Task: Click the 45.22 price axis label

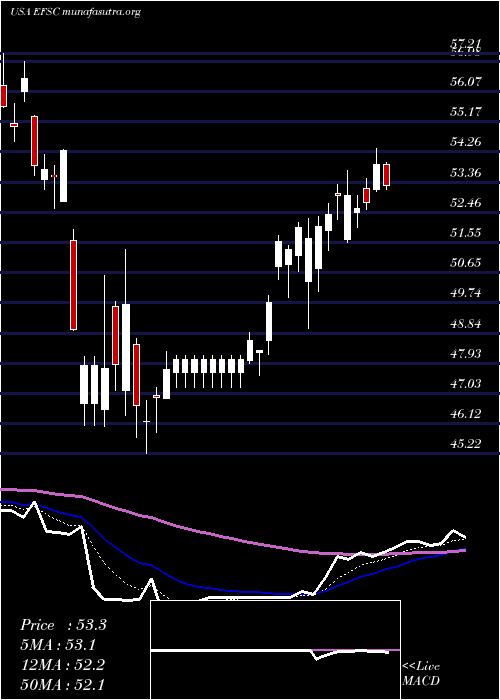Action: [x=466, y=444]
